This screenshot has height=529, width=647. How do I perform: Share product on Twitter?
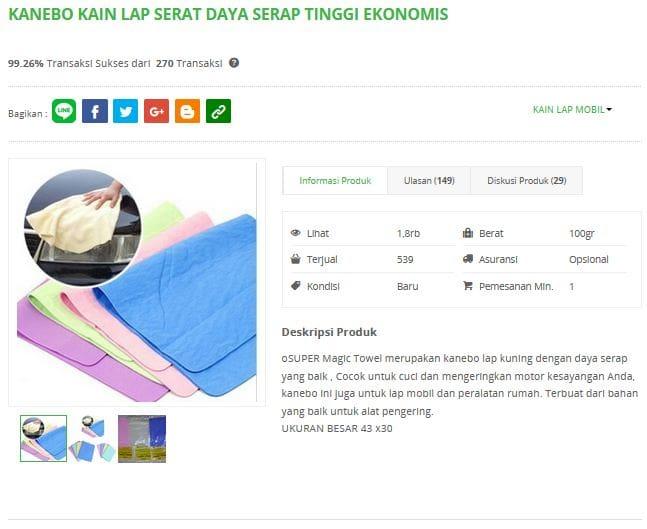(x=125, y=111)
